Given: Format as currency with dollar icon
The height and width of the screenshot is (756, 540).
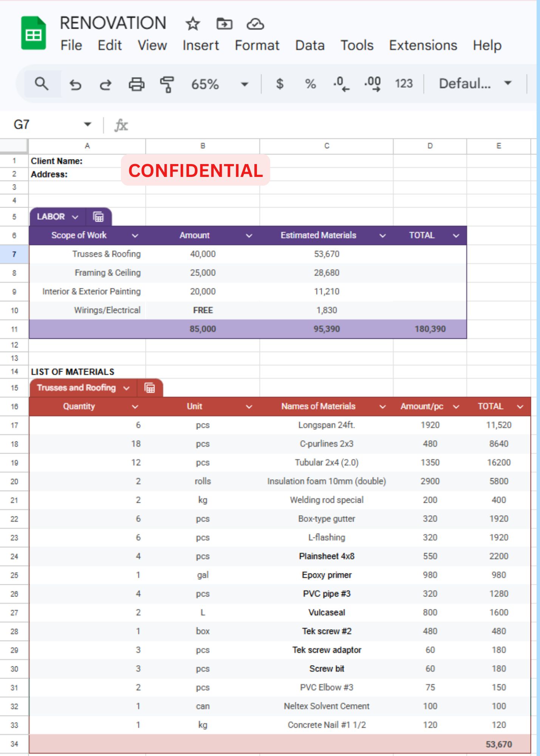Looking at the screenshot, I should [280, 84].
